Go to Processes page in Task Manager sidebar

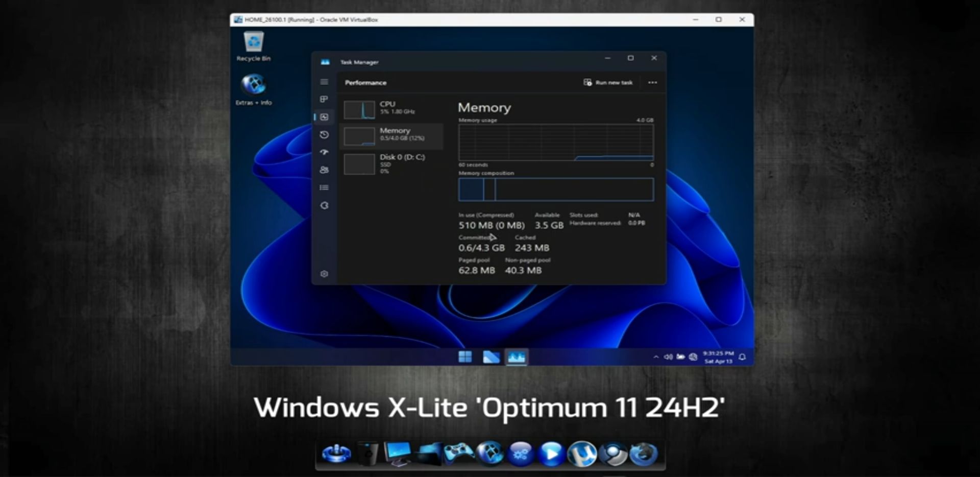[324, 99]
